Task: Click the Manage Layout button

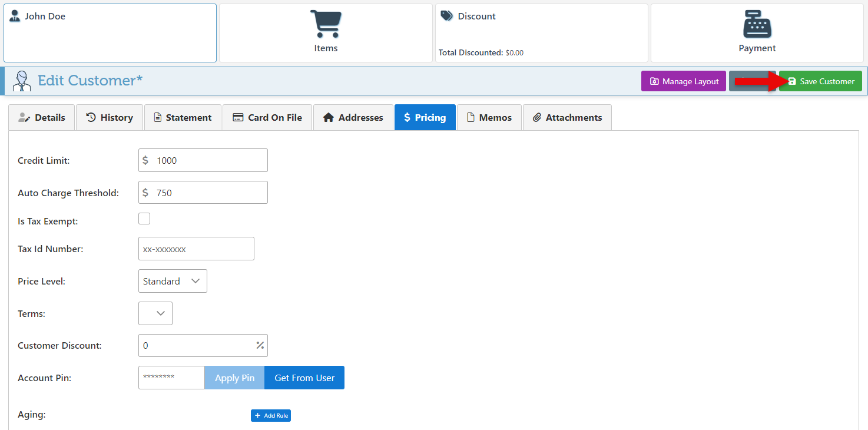Action: click(683, 81)
